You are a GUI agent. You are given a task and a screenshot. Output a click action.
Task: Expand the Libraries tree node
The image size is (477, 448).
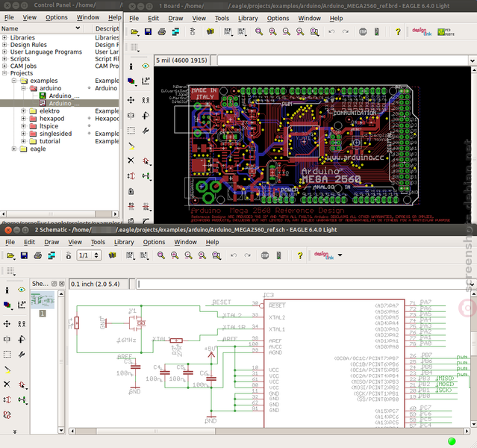coord(4,37)
